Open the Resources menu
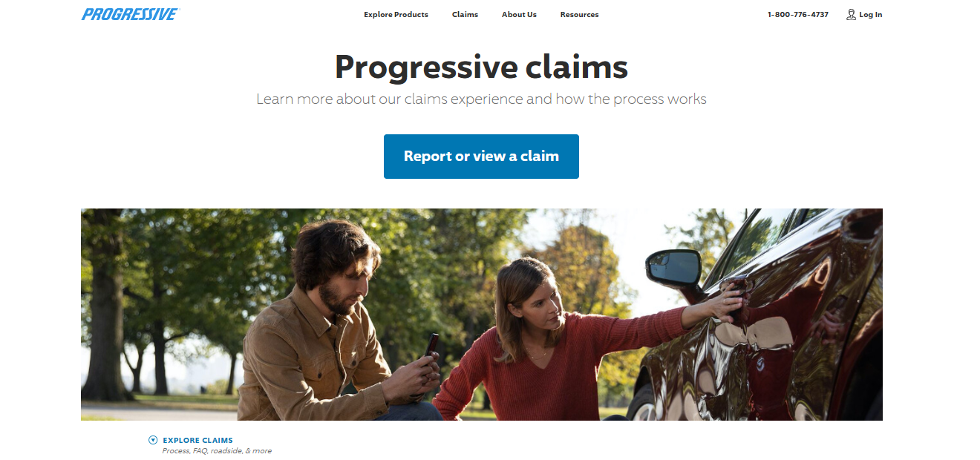Screen dimensions: 980x460 tap(579, 14)
